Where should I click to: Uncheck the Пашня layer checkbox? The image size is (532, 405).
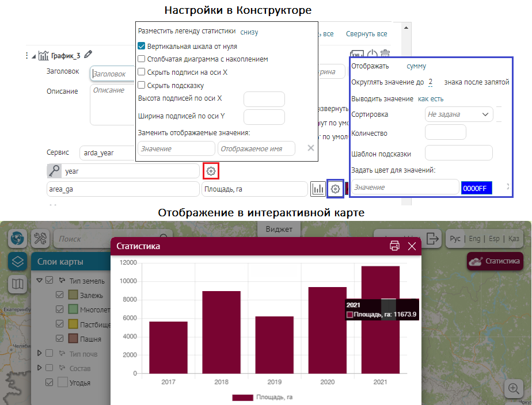click(x=59, y=338)
